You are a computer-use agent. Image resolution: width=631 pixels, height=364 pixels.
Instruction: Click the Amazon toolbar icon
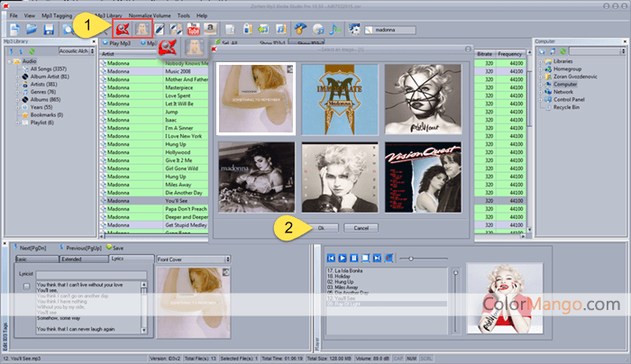[x=210, y=29]
